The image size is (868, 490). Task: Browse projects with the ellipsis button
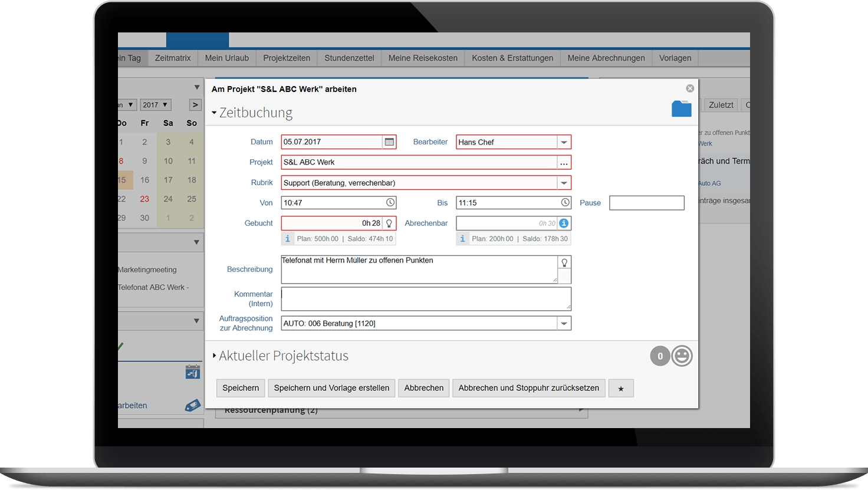pyautogui.click(x=564, y=163)
